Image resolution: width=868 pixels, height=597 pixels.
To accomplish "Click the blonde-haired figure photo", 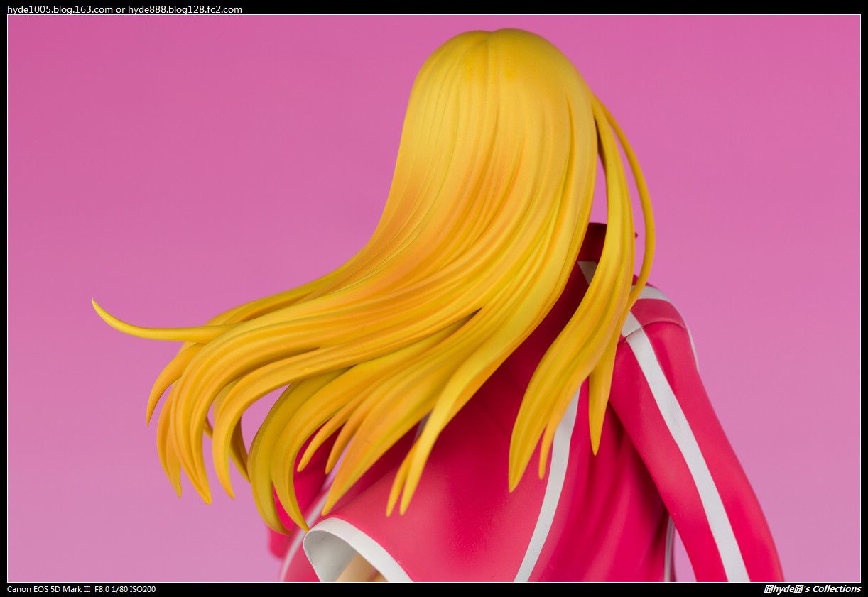I will point(433,298).
